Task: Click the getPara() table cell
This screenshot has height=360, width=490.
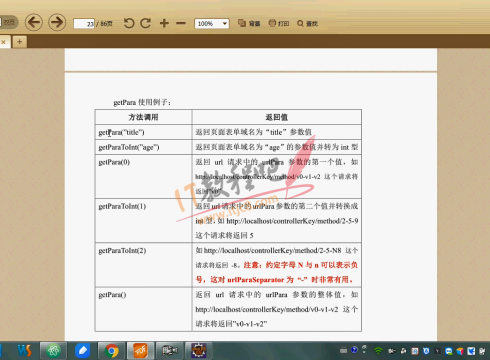Action: 143,309
